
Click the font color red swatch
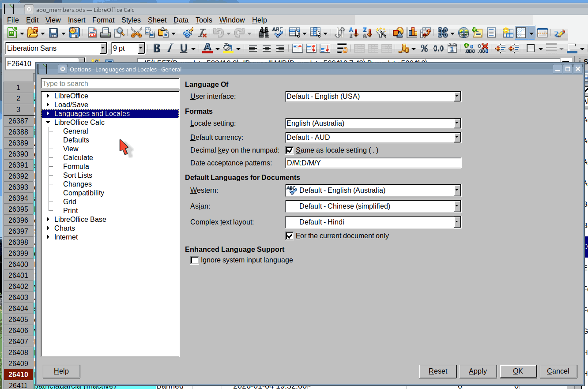(x=206, y=49)
